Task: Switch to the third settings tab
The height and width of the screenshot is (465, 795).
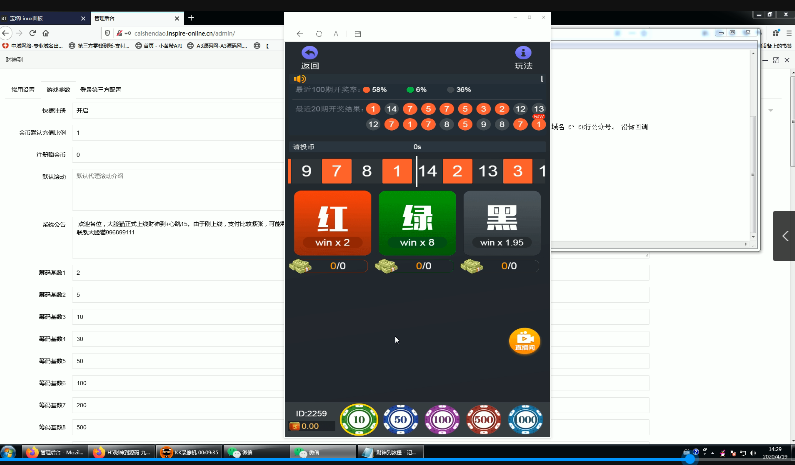Action: pos(101,89)
